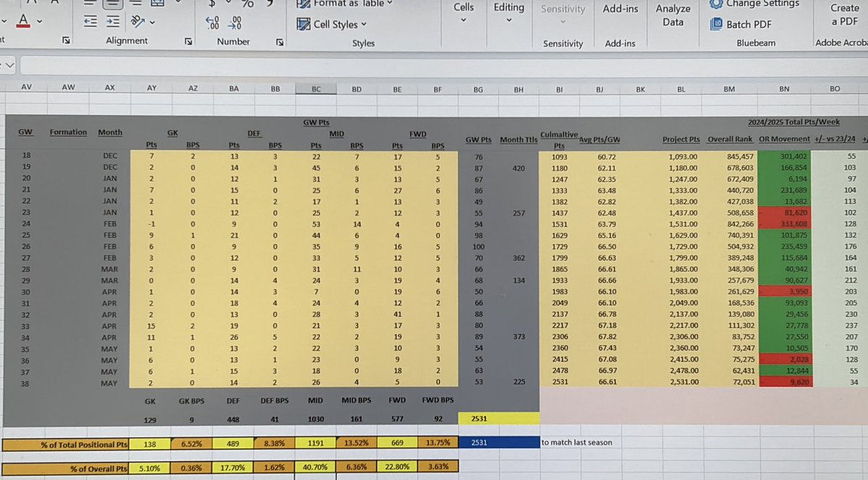This screenshot has height=480, width=868.
Task: Select the Month Ttls cell 420
Action: click(x=519, y=168)
